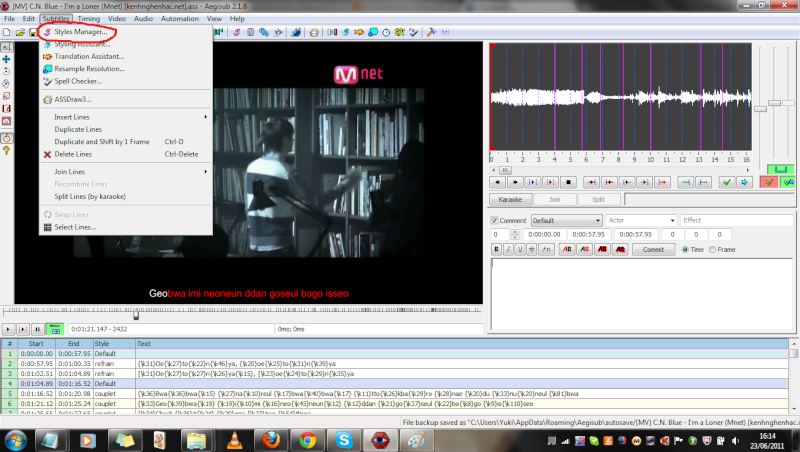Toggle video auto-scroll green button

pos(55,330)
